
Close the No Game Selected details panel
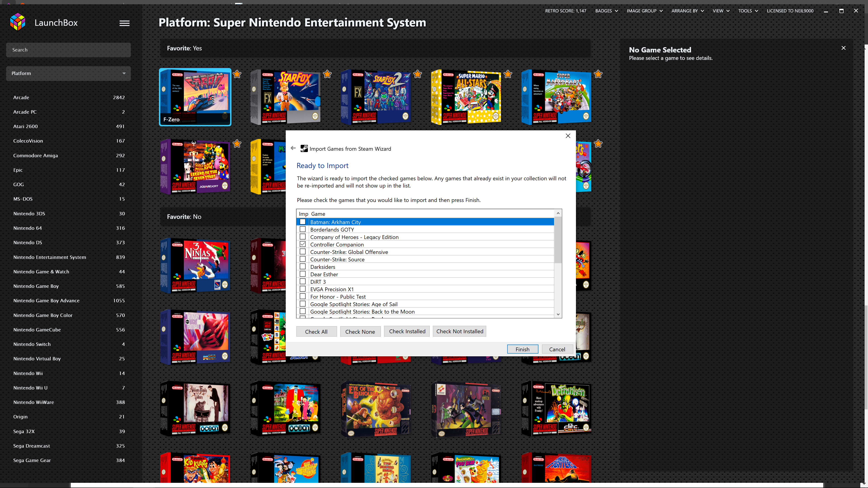pos(843,48)
